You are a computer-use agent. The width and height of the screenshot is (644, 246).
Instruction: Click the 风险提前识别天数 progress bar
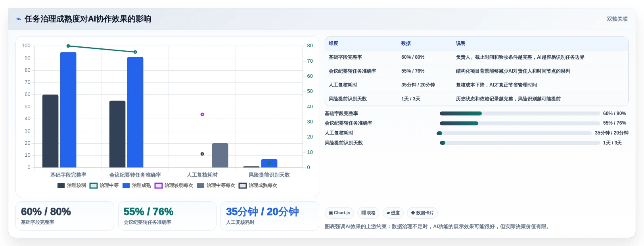click(519, 143)
